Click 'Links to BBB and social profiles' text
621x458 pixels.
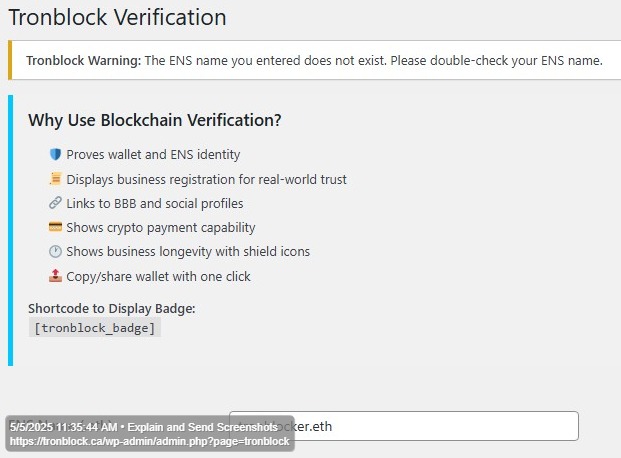click(x=155, y=203)
